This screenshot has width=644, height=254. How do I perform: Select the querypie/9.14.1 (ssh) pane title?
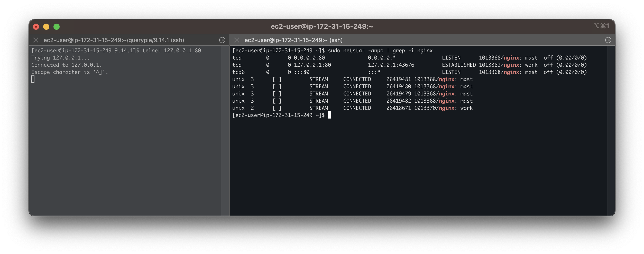(x=114, y=40)
